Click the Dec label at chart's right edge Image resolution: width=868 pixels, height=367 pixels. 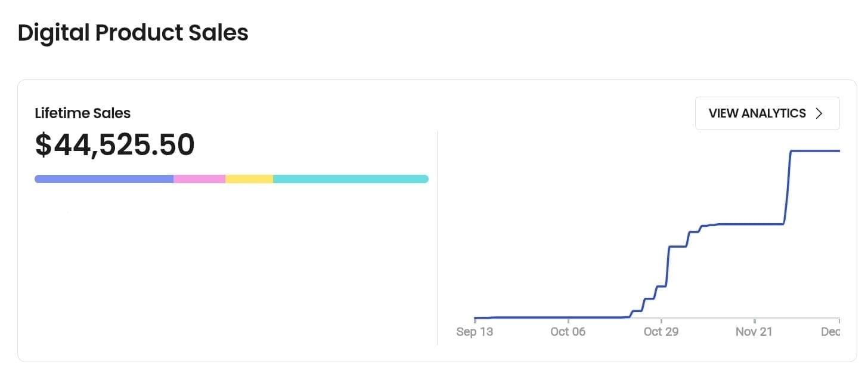[x=830, y=332]
